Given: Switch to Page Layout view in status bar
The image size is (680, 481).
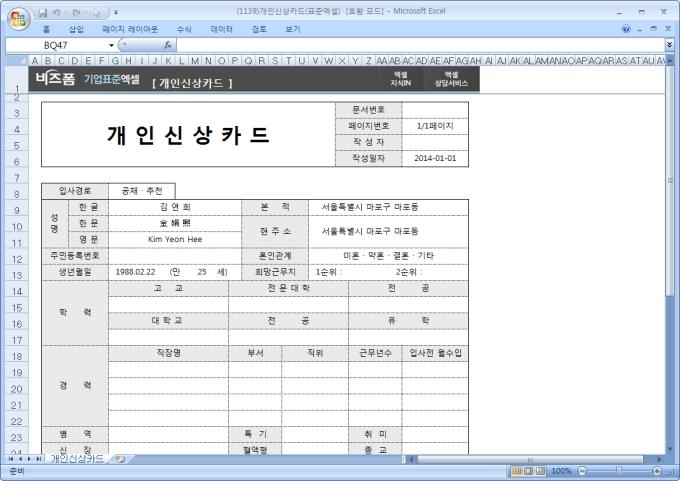Looking at the screenshot, I should 528,471.
